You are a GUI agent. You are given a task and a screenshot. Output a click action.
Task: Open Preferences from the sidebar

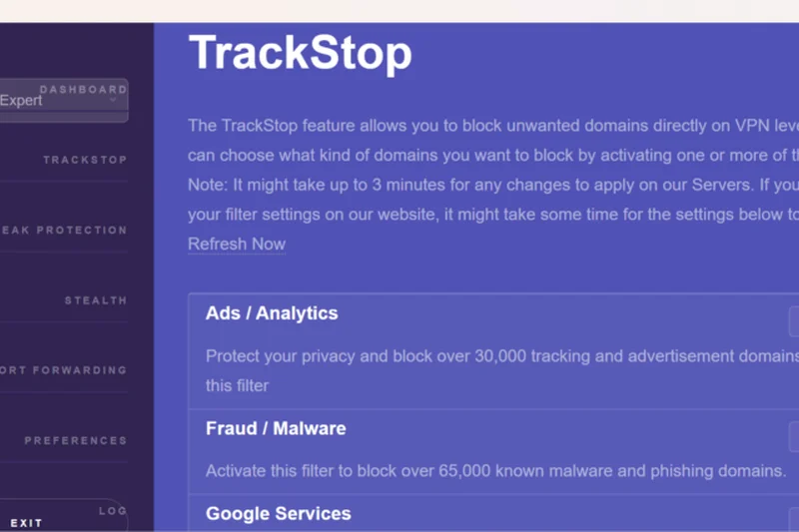pos(75,440)
